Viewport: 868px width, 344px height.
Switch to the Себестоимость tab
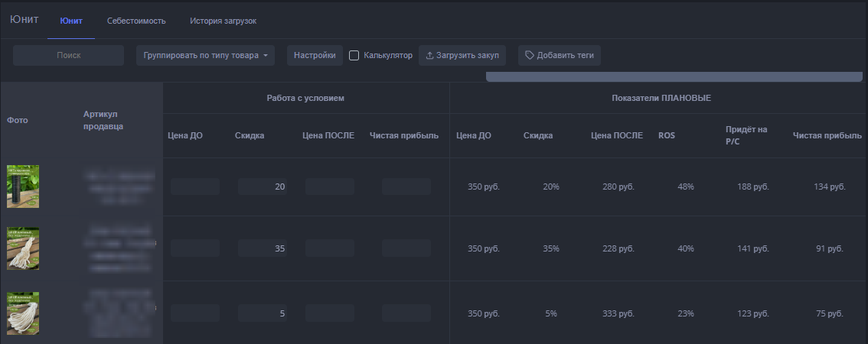[136, 21]
